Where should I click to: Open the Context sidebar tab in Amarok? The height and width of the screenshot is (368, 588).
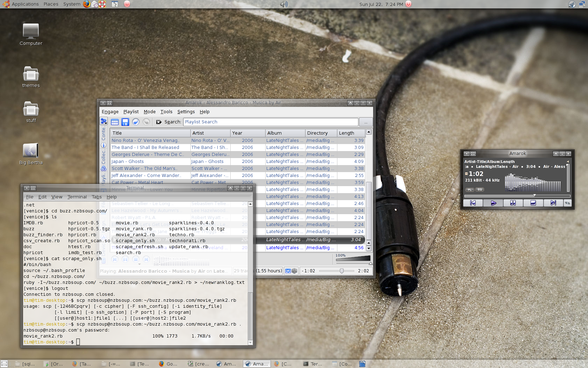point(104,137)
